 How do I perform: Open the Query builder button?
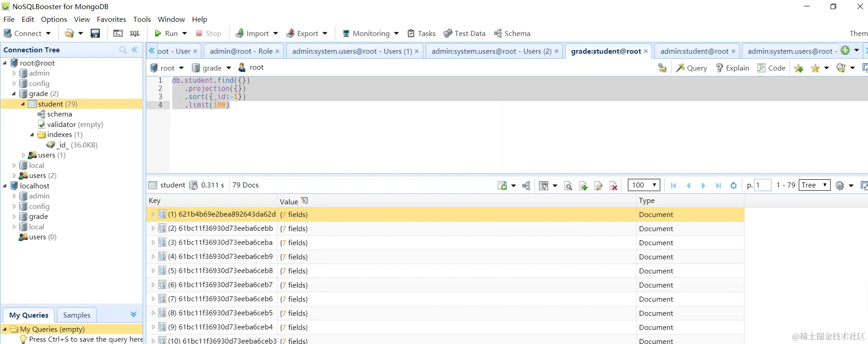[691, 68]
